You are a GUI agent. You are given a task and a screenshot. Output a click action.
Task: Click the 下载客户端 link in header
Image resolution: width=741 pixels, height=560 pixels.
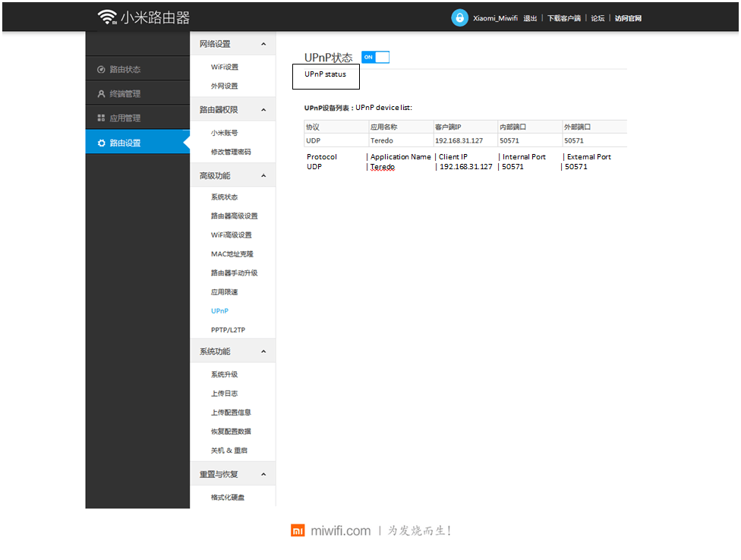[564, 18]
